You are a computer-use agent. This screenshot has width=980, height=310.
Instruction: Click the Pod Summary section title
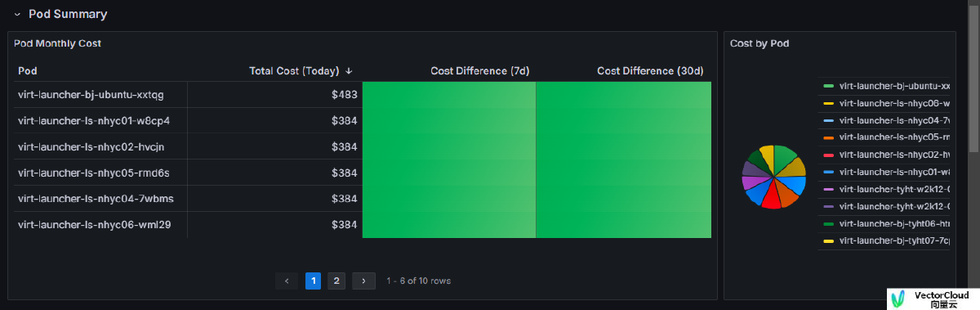[68, 14]
